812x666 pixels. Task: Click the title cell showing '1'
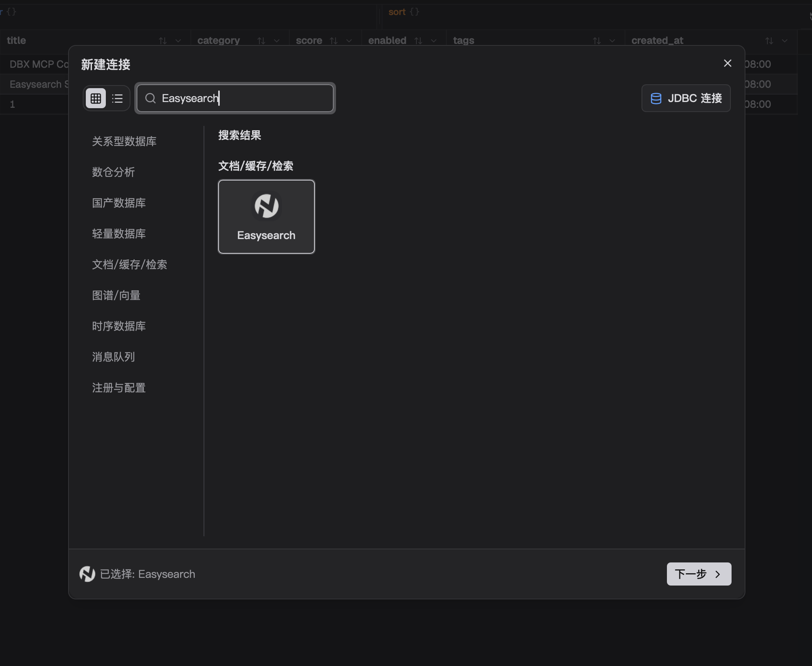pyautogui.click(x=12, y=104)
